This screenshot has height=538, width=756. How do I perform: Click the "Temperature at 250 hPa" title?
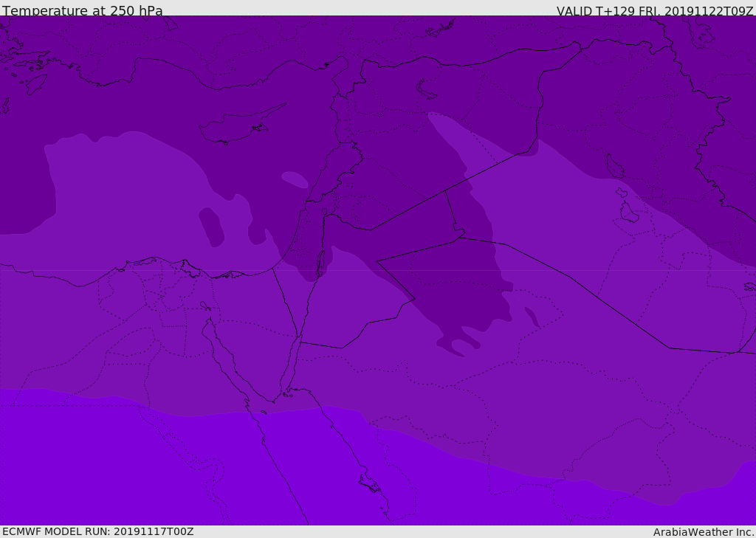83,11
